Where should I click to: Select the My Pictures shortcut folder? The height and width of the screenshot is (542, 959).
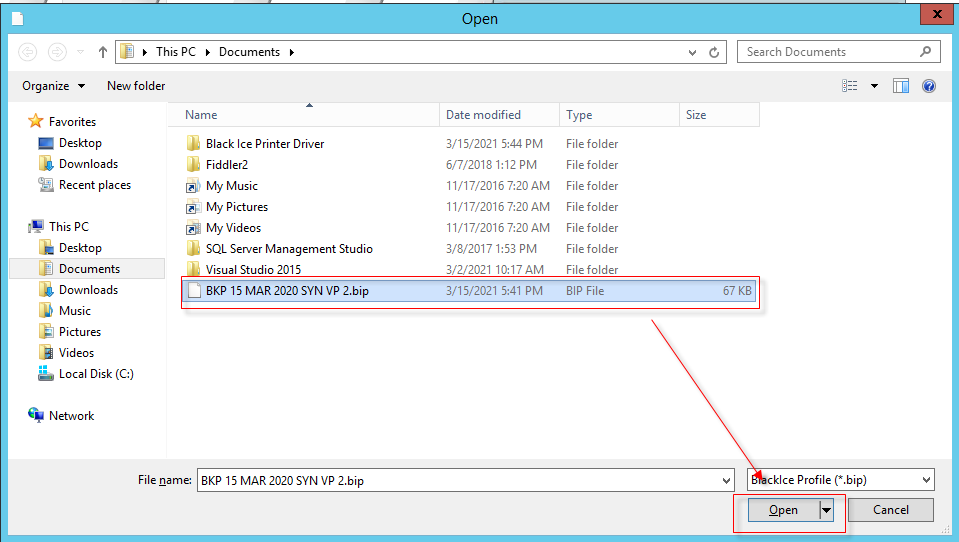(237, 207)
